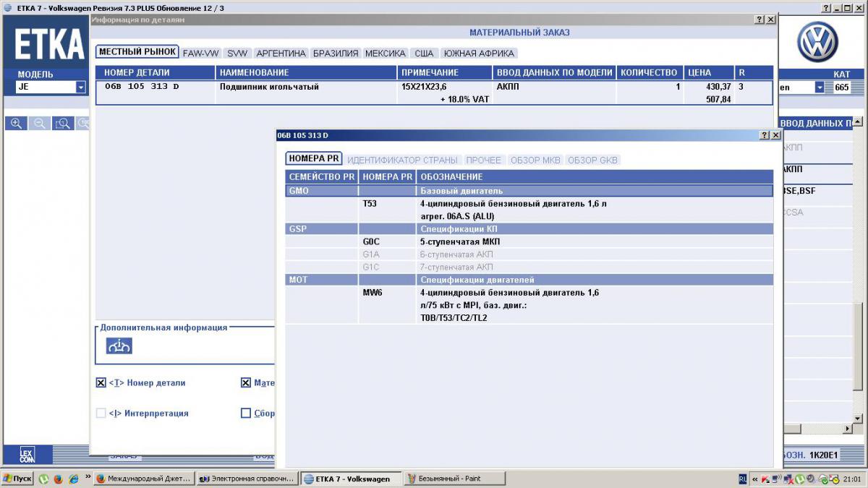Select the НОМЕРА PR tab

pos(314,159)
